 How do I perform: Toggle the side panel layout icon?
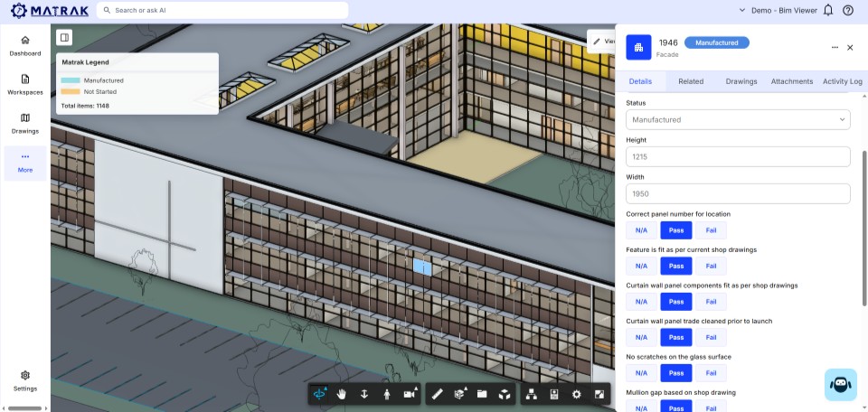pos(64,38)
